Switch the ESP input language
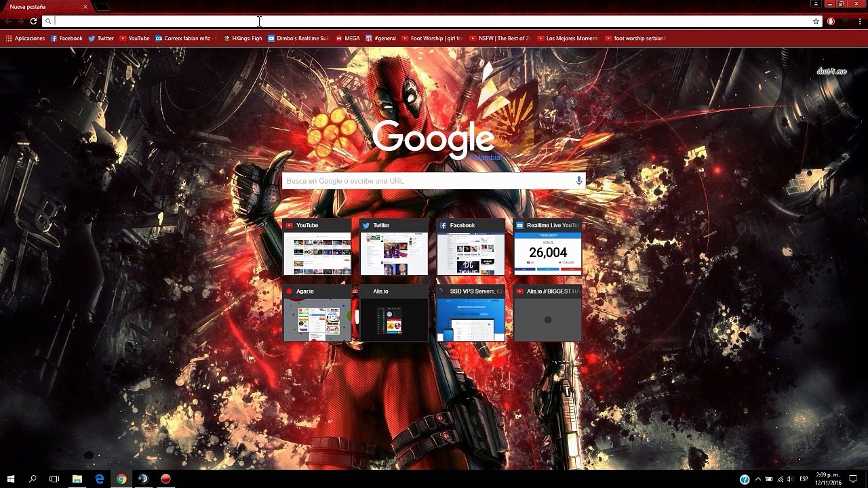868x488 pixels. pos(804,479)
